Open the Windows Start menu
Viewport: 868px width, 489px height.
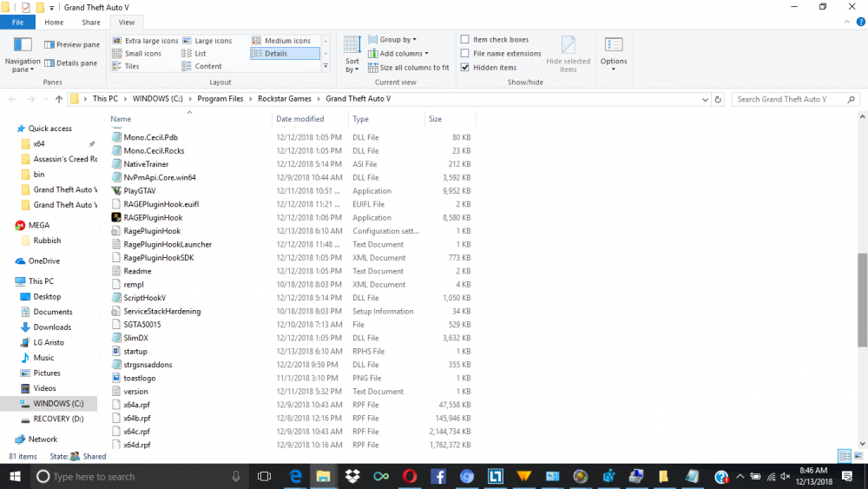(15, 476)
